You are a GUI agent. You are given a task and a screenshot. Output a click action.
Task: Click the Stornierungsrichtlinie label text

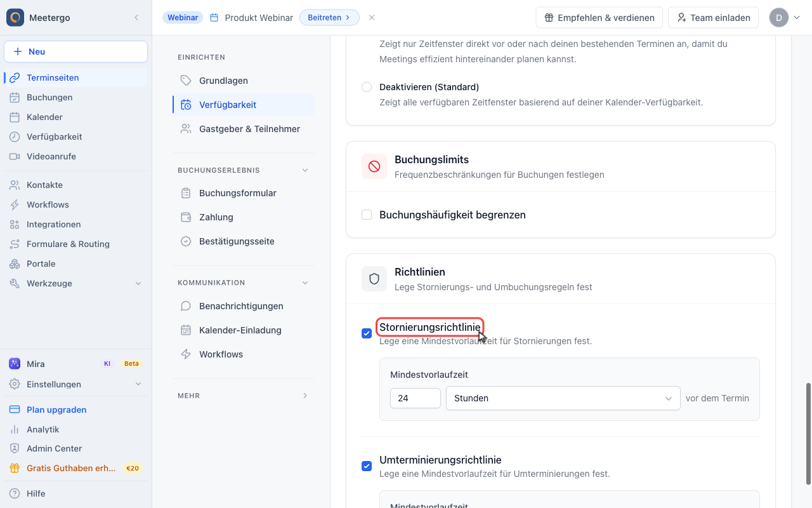430,327
